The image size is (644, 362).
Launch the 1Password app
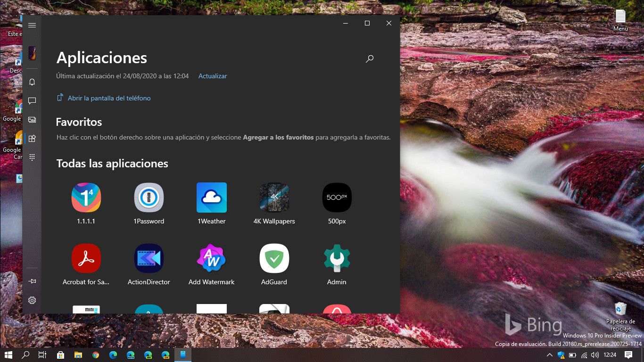(149, 204)
